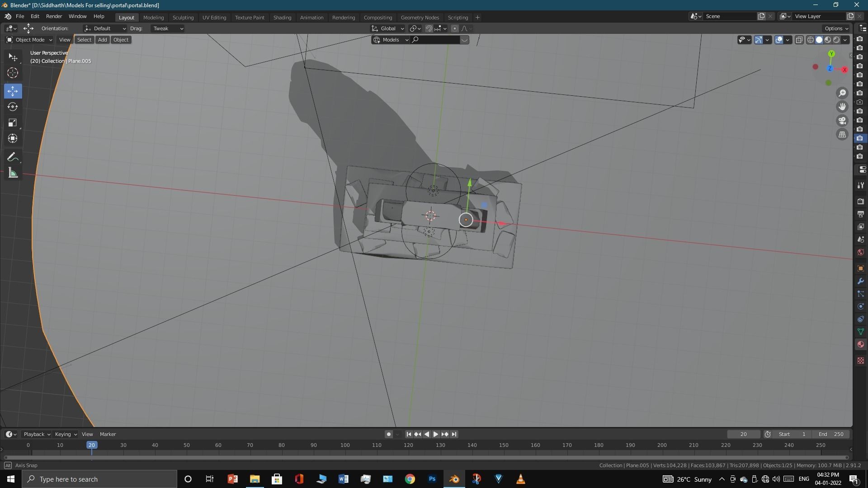Toggle snapping with the magnet icon
This screenshot has width=868, height=488.
tap(429, 28)
